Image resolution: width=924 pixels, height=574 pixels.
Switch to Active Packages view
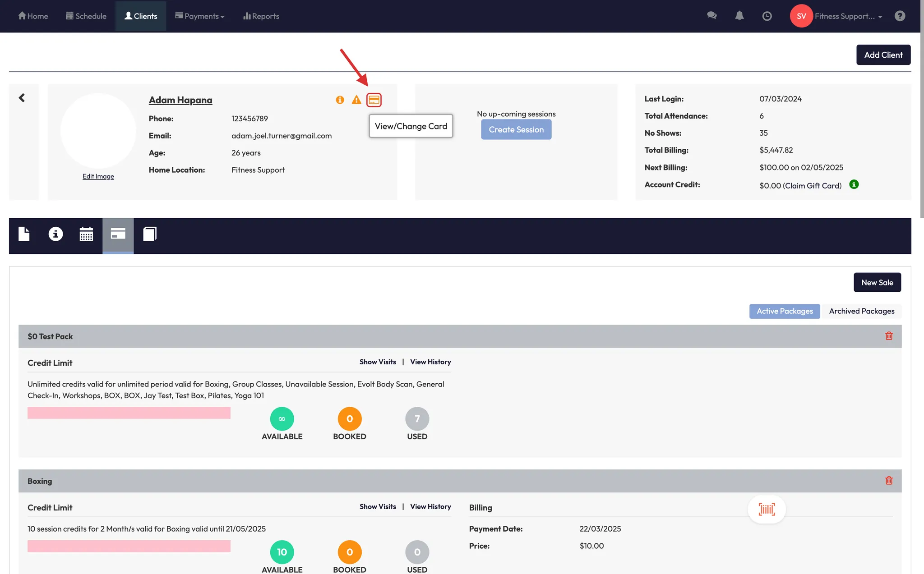(x=785, y=311)
